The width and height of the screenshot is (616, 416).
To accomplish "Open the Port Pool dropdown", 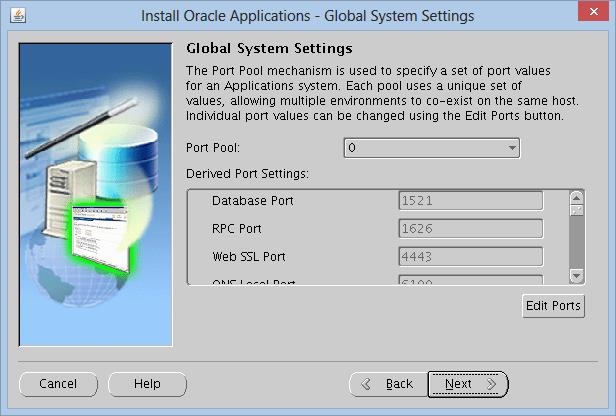I will 432,148.
